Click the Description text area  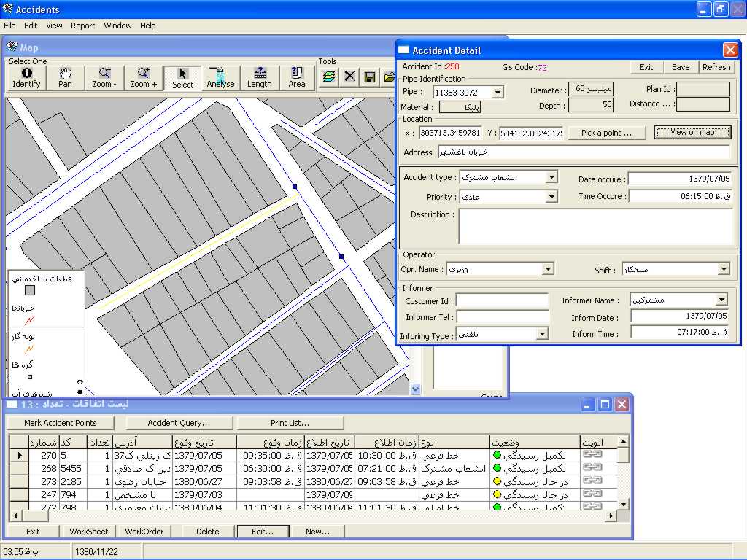595,226
